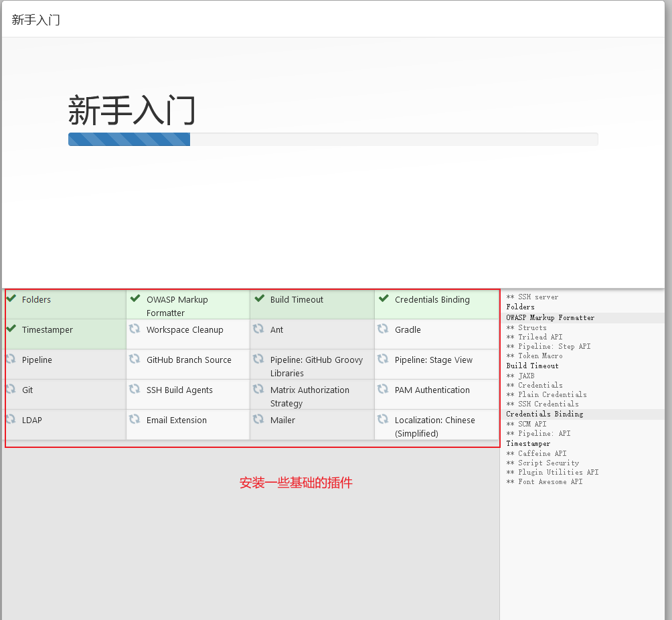The width and height of the screenshot is (672, 620).
Task: Select the Folders plugin name
Action: coord(36,300)
